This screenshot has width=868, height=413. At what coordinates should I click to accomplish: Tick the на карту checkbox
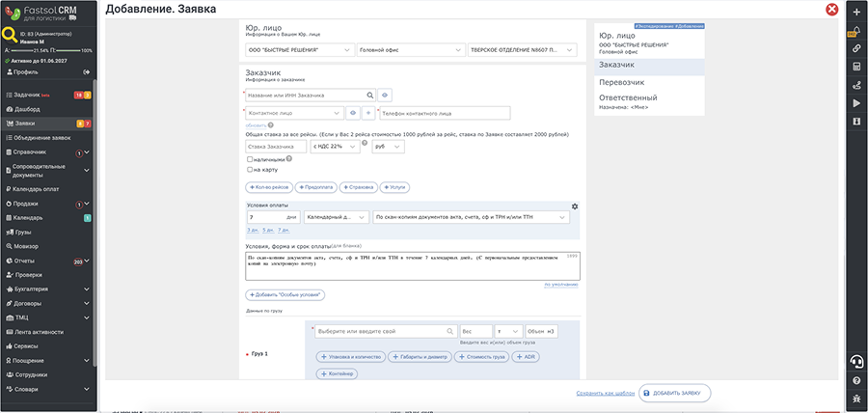pyautogui.click(x=251, y=169)
